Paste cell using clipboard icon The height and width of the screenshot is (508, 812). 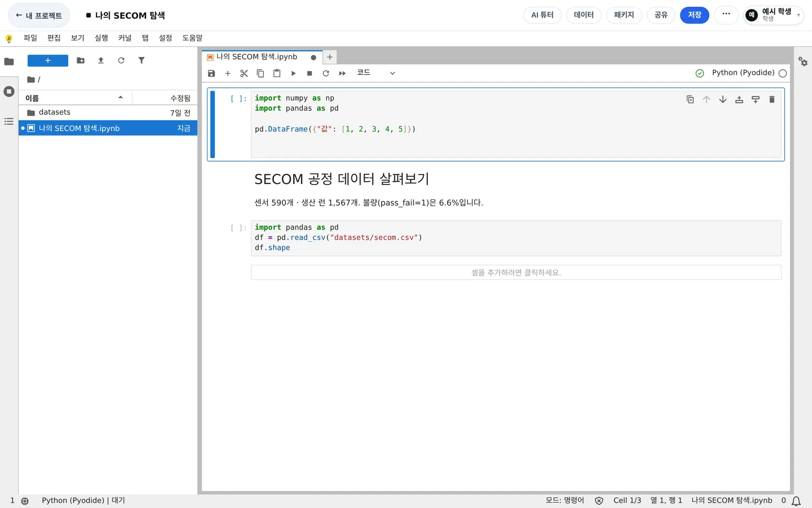click(x=277, y=73)
